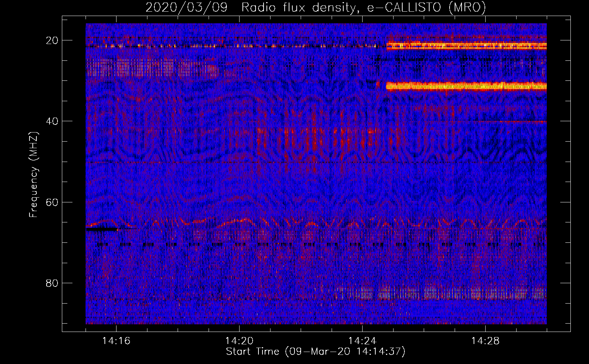Click the 60 frequency tick label
Viewport: 589px width, 364px height.
pyautogui.click(x=52, y=202)
